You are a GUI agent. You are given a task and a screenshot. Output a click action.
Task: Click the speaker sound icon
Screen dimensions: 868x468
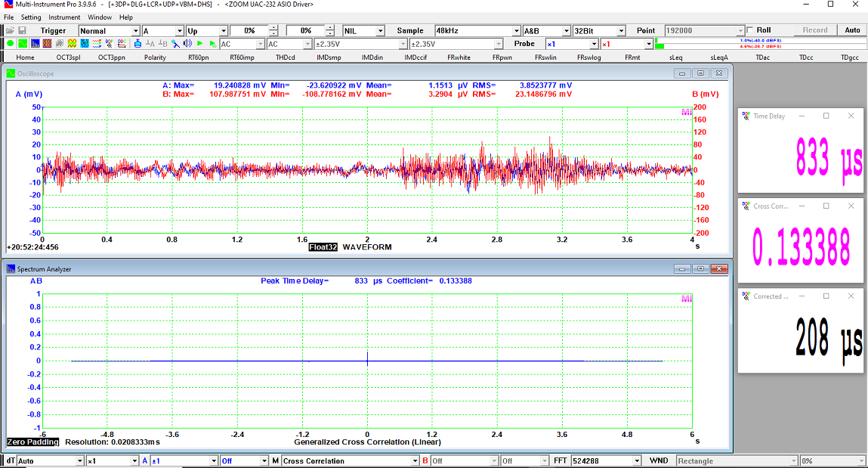point(186,44)
